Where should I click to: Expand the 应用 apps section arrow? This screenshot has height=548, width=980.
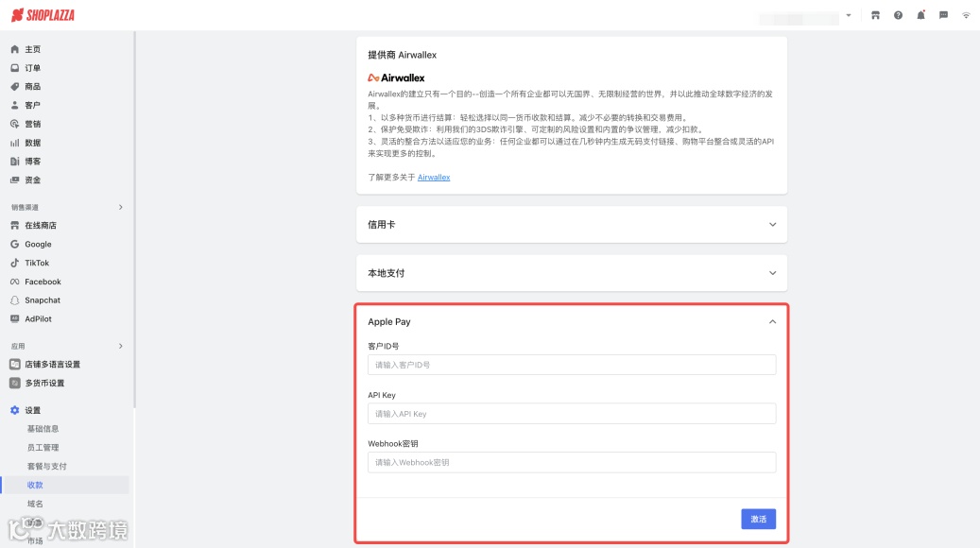tap(121, 346)
